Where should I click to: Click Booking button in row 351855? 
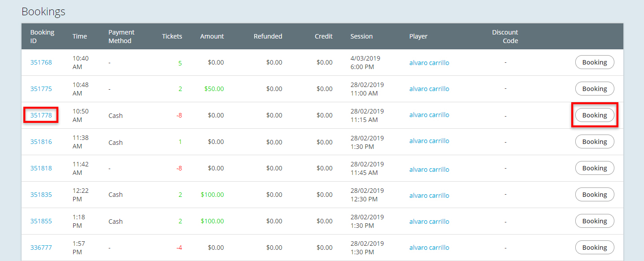point(595,221)
